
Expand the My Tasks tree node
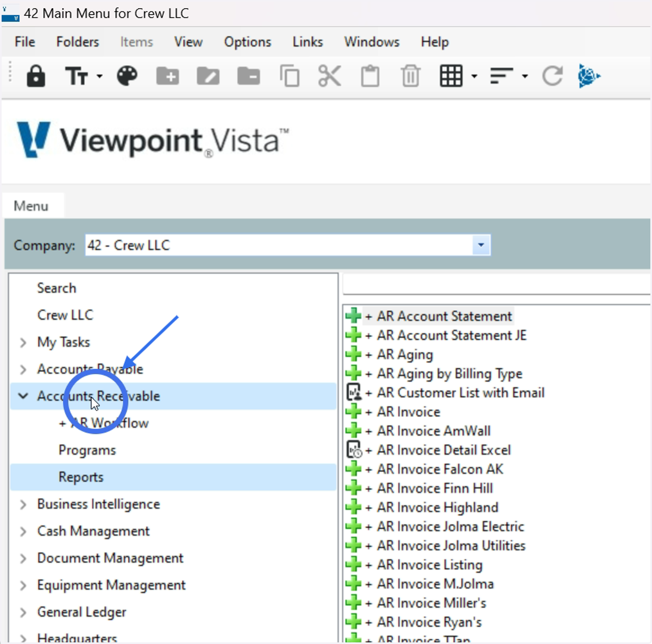(23, 342)
